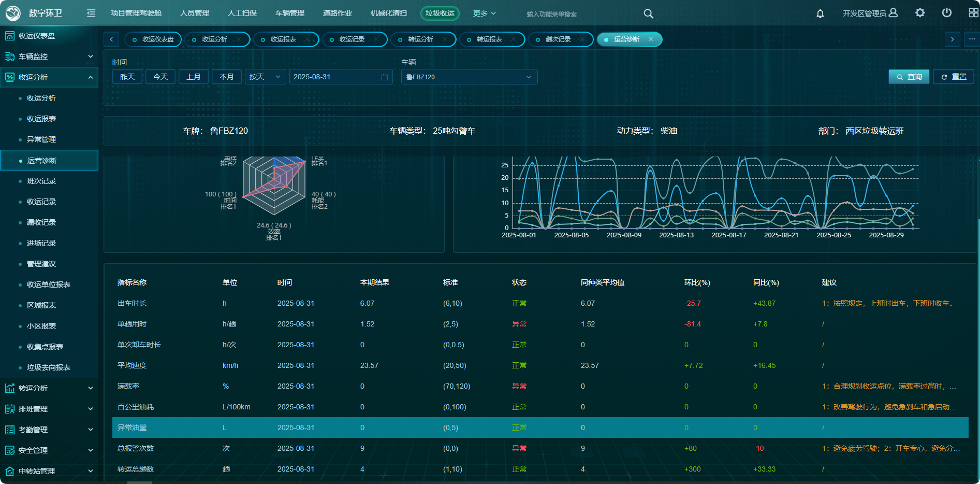Open the apps grid icon
This screenshot has height=484, width=980.
click(x=973, y=13)
